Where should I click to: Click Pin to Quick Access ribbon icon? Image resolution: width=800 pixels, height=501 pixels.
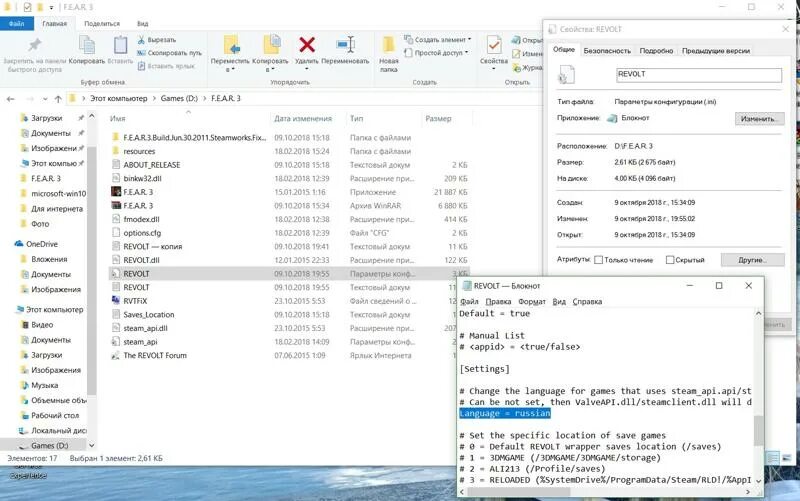[34, 46]
